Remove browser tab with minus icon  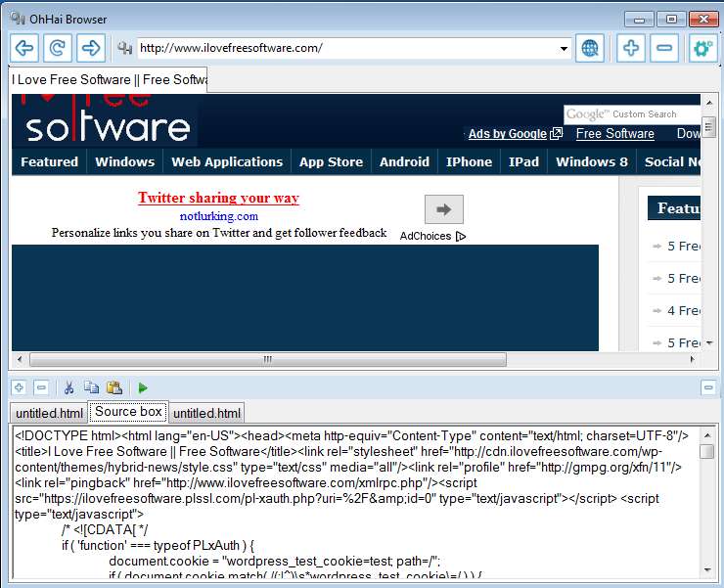[664, 48]
